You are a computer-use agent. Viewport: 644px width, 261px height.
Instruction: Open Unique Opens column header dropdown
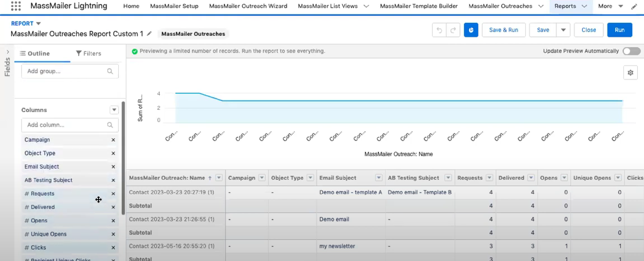(x=618, y=178)
